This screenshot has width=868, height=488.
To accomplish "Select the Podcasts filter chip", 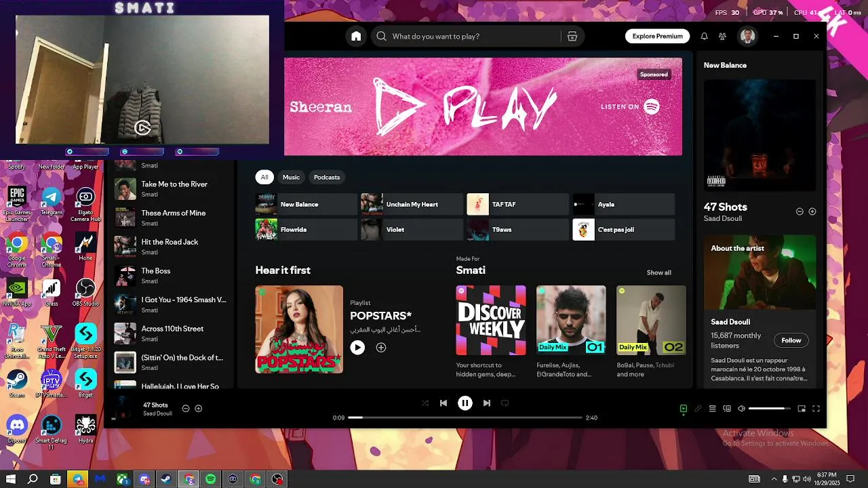I will [x=327, y=177].
